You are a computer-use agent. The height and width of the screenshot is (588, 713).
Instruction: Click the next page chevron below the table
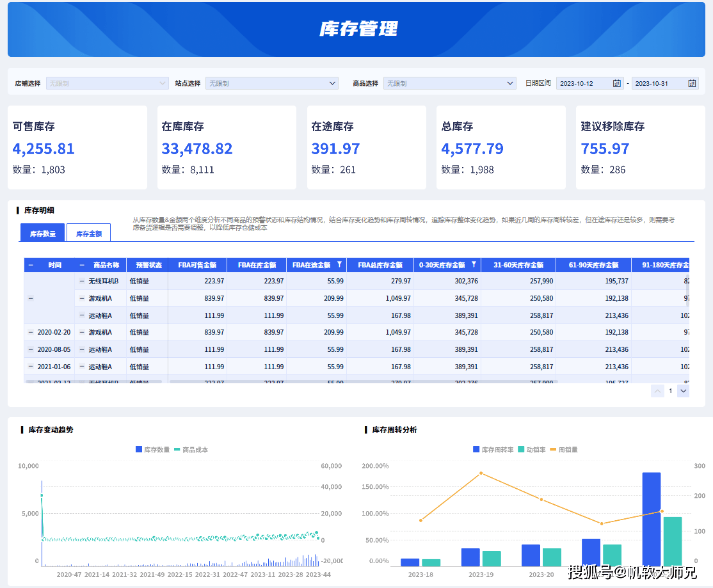[x=682, y=390]
